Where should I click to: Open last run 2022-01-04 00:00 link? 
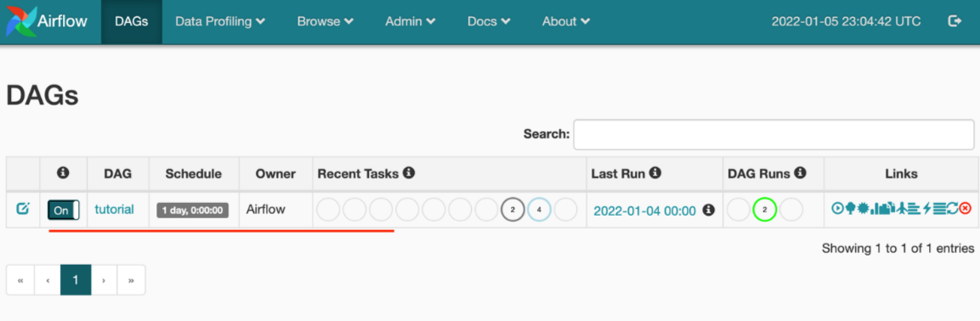click(644, 211)
